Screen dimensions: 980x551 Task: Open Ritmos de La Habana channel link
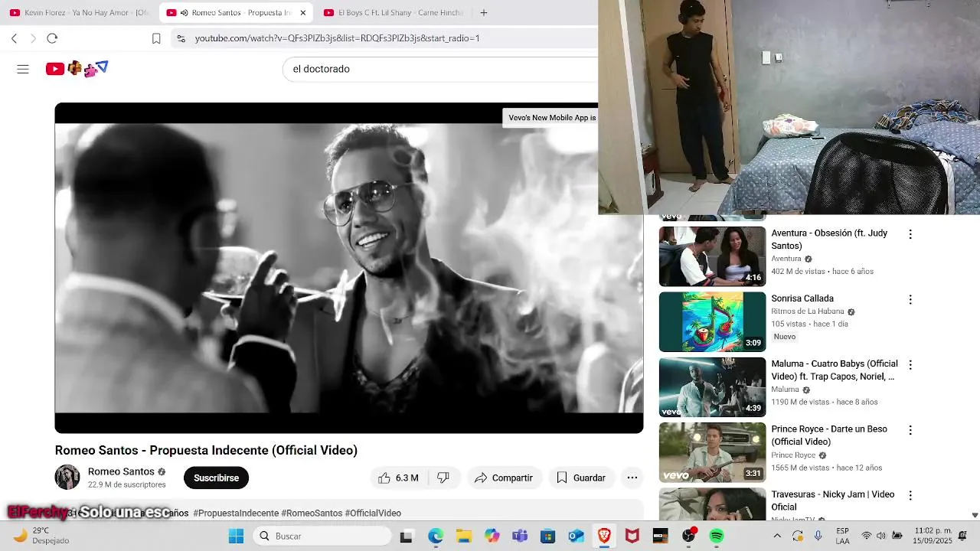(x=808, y=311)
